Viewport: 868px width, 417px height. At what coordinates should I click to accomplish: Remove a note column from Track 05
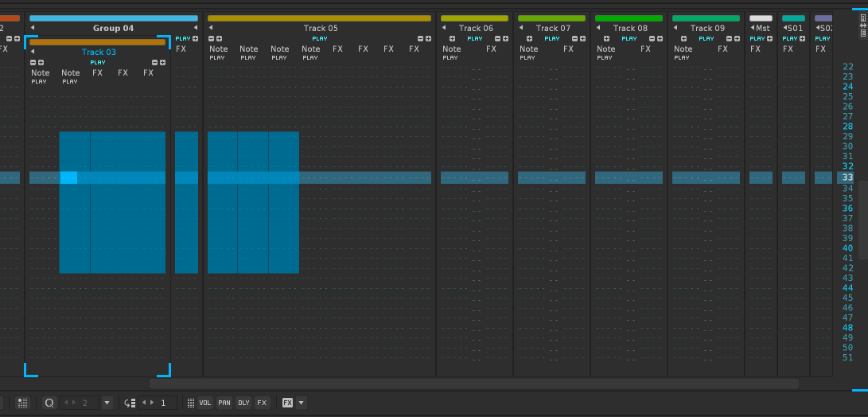[211, 38]
